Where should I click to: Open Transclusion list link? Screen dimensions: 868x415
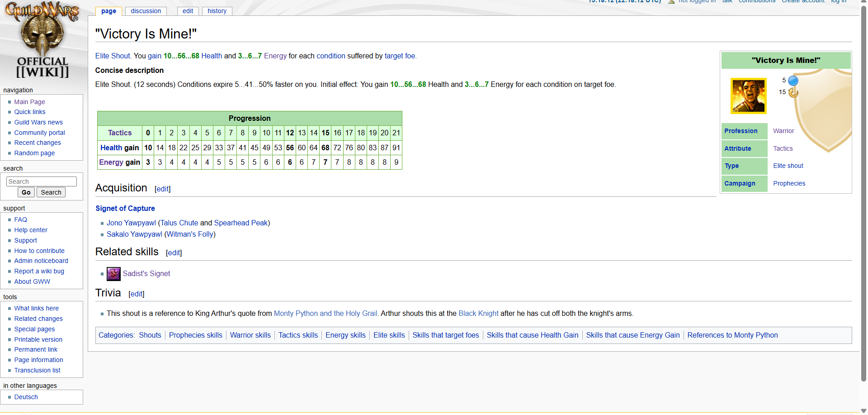click(x=37, y=370)
